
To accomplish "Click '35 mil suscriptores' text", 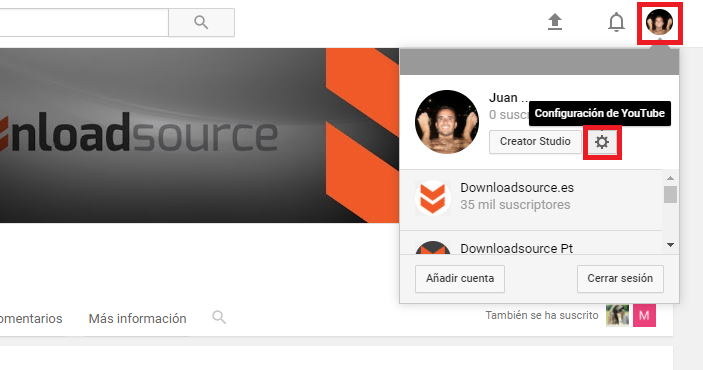I will point(515,205).
